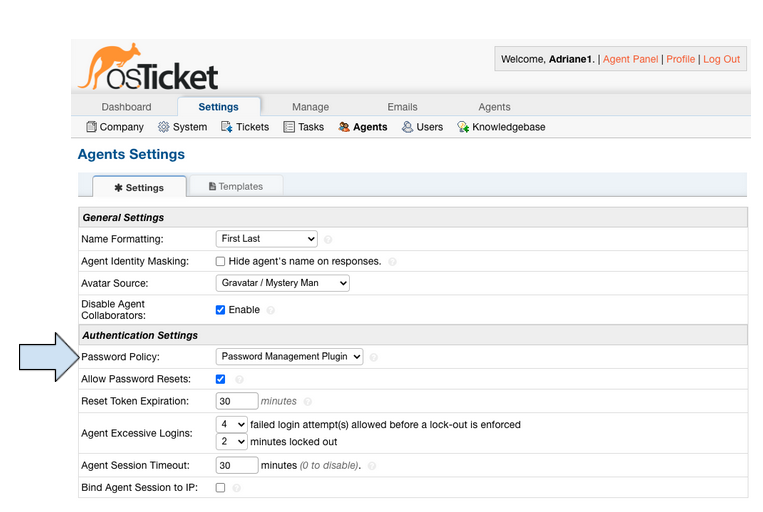Open the Tasks list icon
Viewport: 763px width, 512px height.
pos(289,127)
